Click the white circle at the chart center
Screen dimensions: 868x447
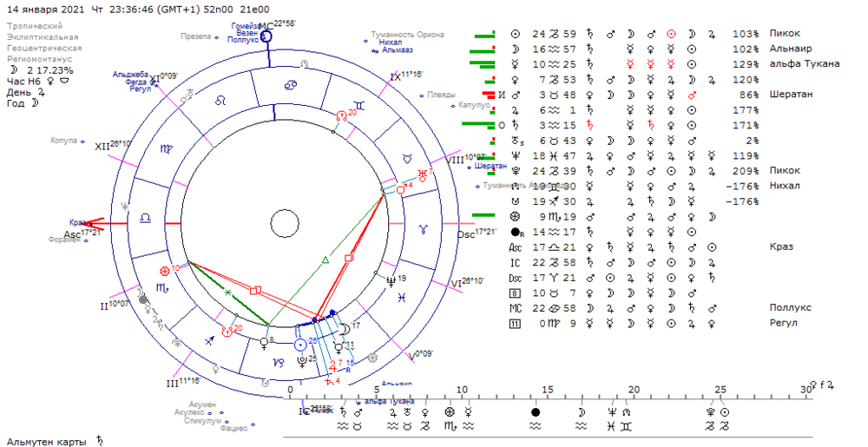(285, 224)
